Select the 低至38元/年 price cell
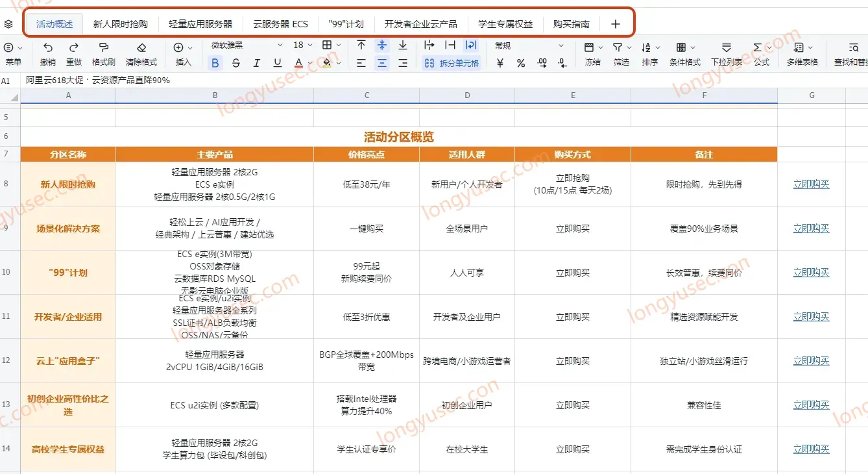 367,184
